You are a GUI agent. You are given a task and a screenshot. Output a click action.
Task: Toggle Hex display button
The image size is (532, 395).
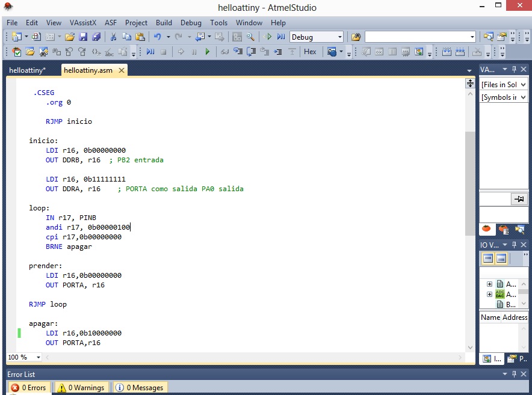310,52
